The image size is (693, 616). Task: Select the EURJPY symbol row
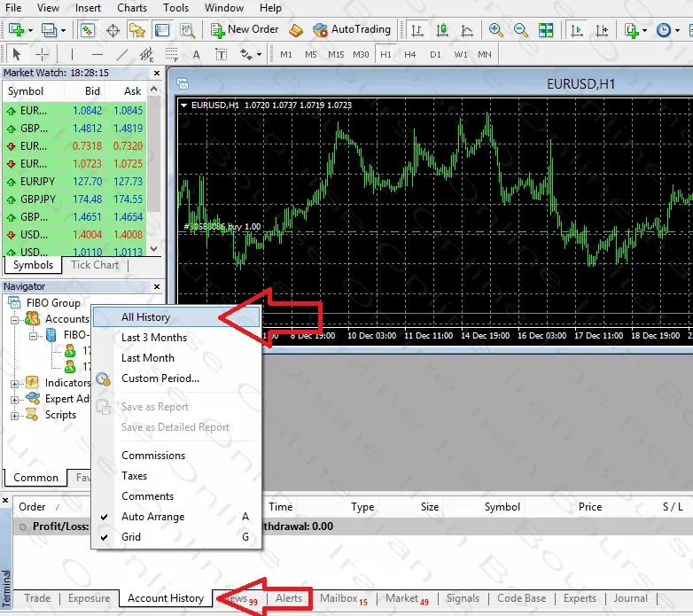pos(37,182)
